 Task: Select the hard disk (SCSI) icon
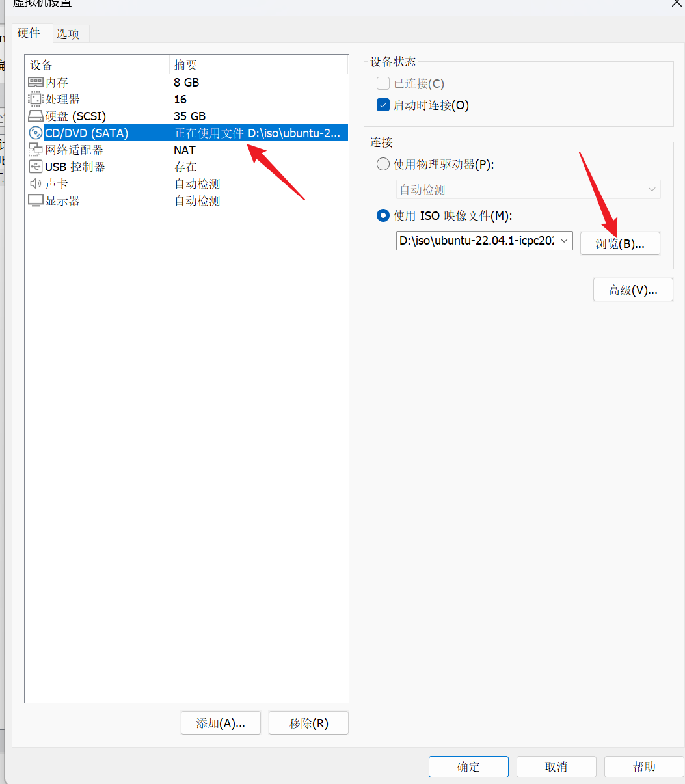click(x=36, y=116)
